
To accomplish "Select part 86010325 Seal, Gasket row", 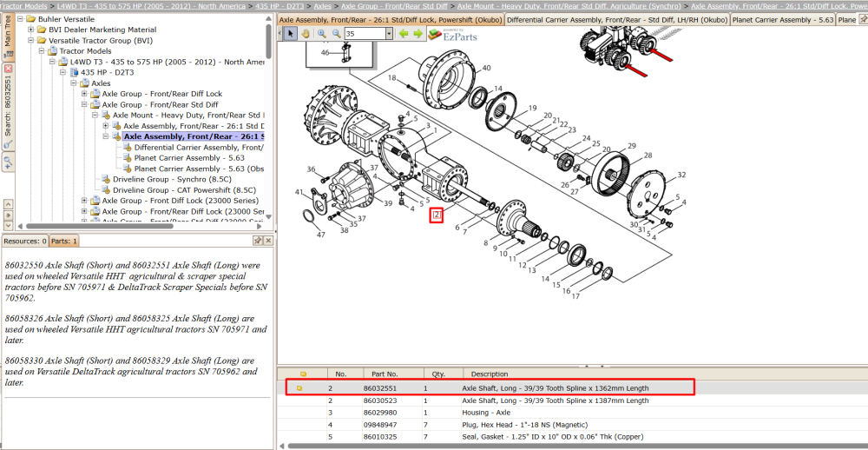I will 572,437.
